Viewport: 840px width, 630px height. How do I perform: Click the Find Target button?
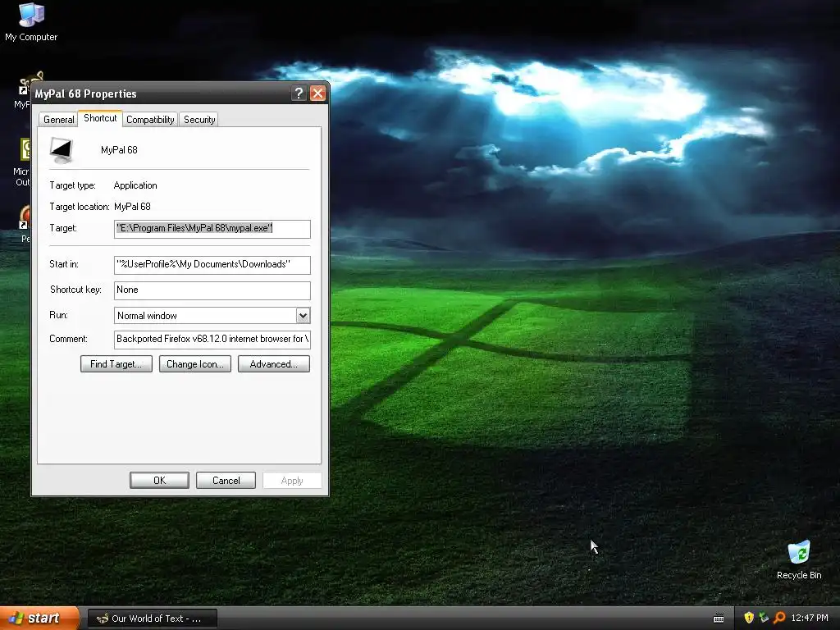tap(116, 364)
